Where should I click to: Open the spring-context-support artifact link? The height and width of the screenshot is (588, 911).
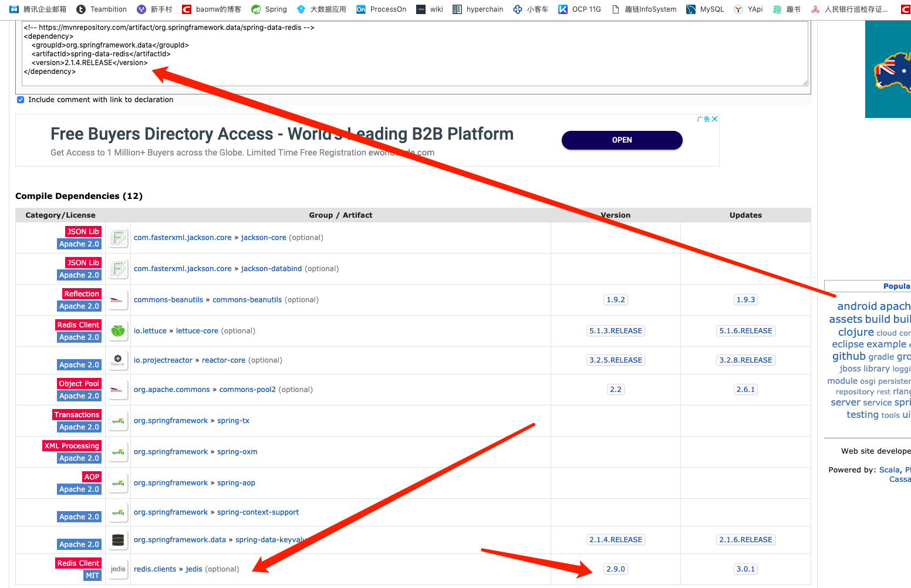click(x=258, y=512)
